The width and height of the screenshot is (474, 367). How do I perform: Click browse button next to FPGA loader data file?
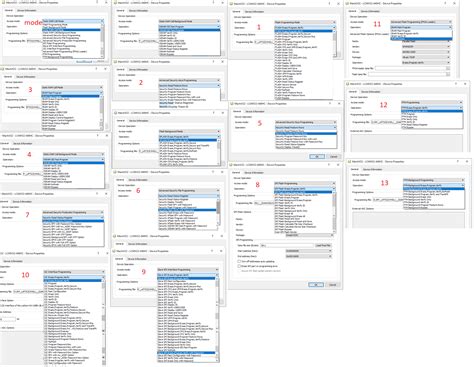448,68
